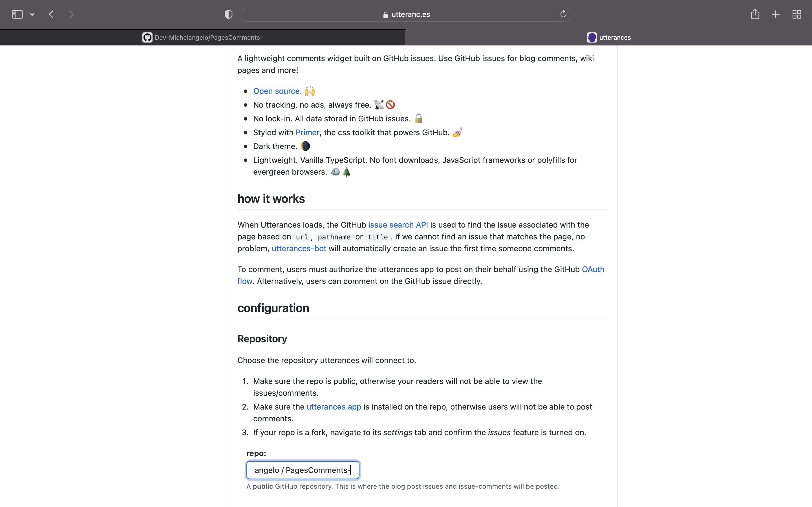The width and height of the screenshot is (812, 507).
Task: Open the Share menu icon
Action: 755,14
